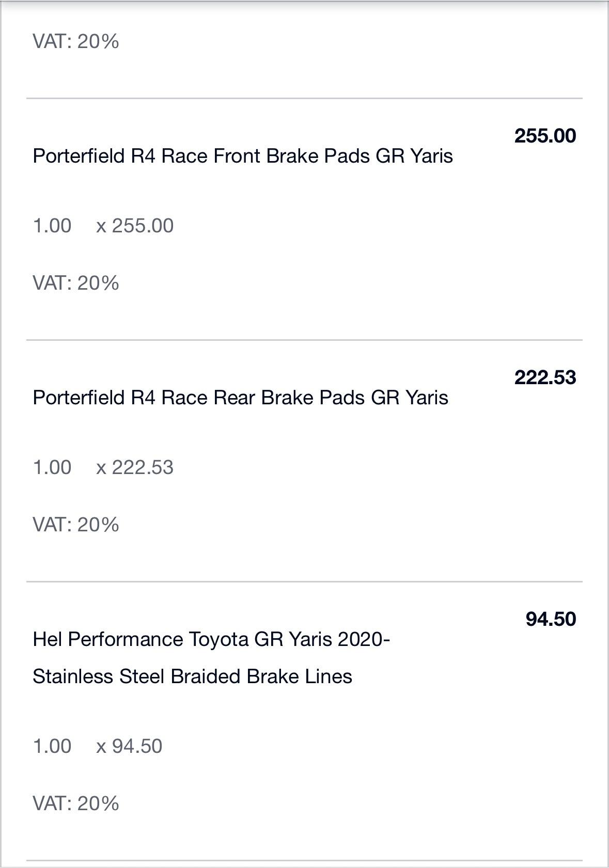The width and height of the screenshot is (609, 868).
Task: Select the quantity 1.00 beside x 94.50
Action: [52, 746]
